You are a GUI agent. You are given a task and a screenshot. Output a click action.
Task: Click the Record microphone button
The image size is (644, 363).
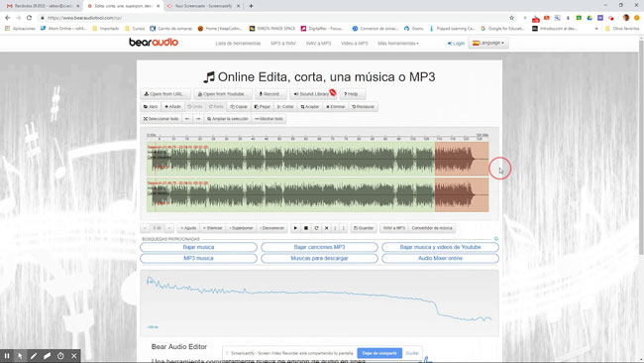(270, 94)
